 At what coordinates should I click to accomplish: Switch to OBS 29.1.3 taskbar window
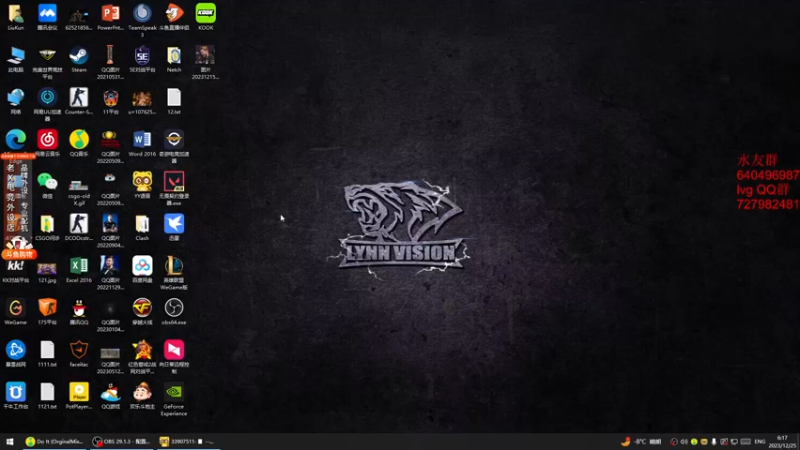[121, 442]
